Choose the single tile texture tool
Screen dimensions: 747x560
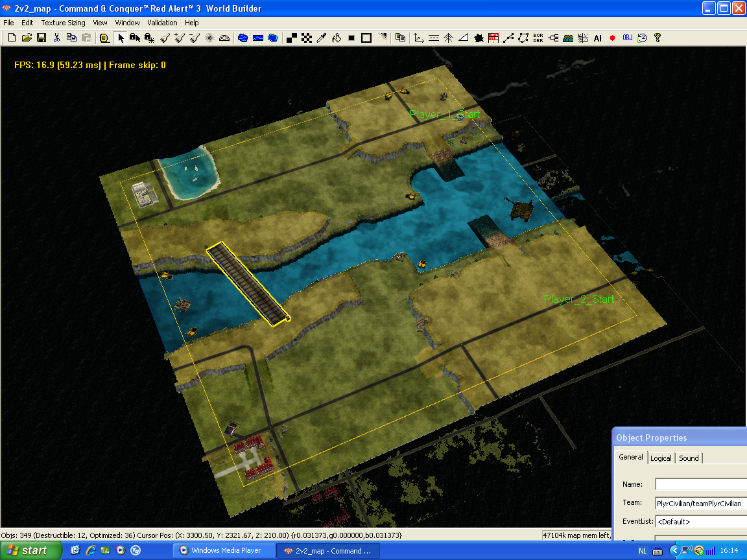[292, 38]
